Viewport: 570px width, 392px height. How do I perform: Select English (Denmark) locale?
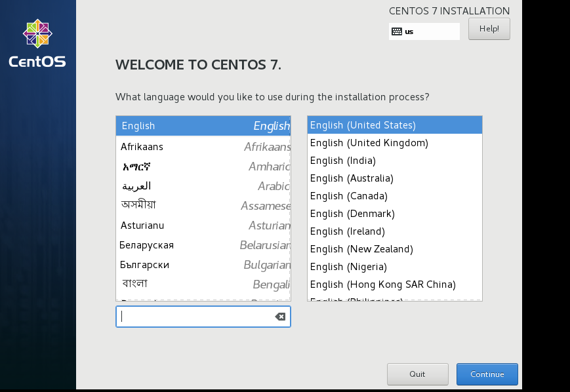pyautogui.click(x=395, y=214)
